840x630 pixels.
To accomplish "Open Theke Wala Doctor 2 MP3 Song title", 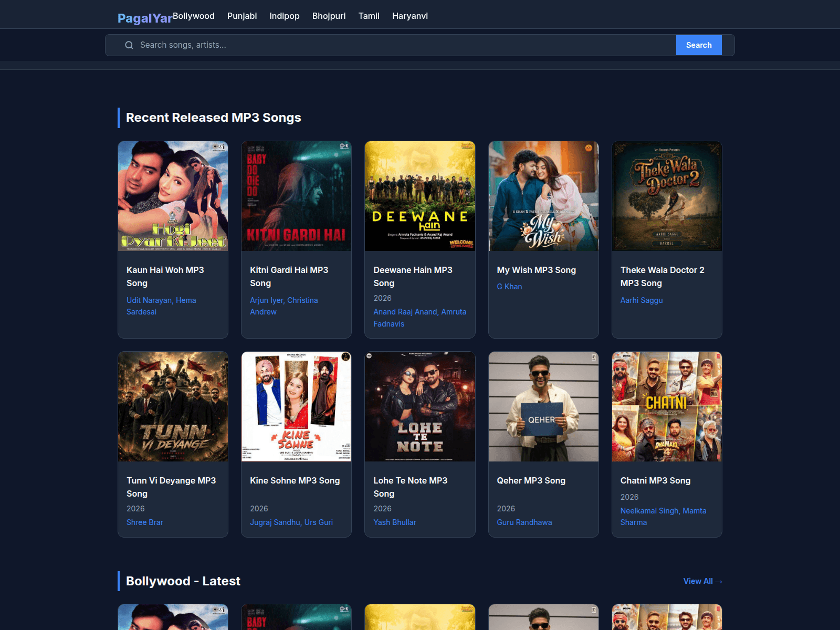I will click(663, 276).
